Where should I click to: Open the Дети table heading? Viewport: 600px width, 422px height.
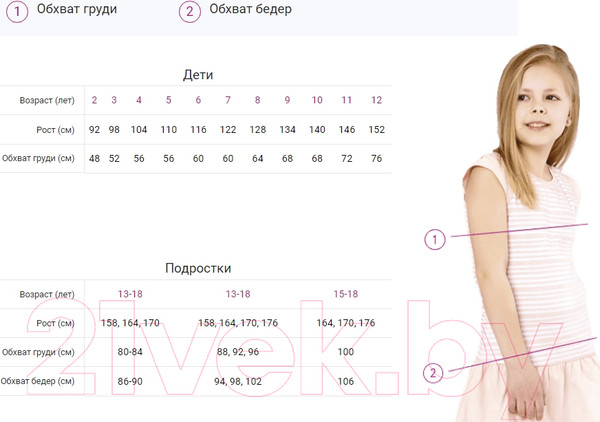pos(198,75)
